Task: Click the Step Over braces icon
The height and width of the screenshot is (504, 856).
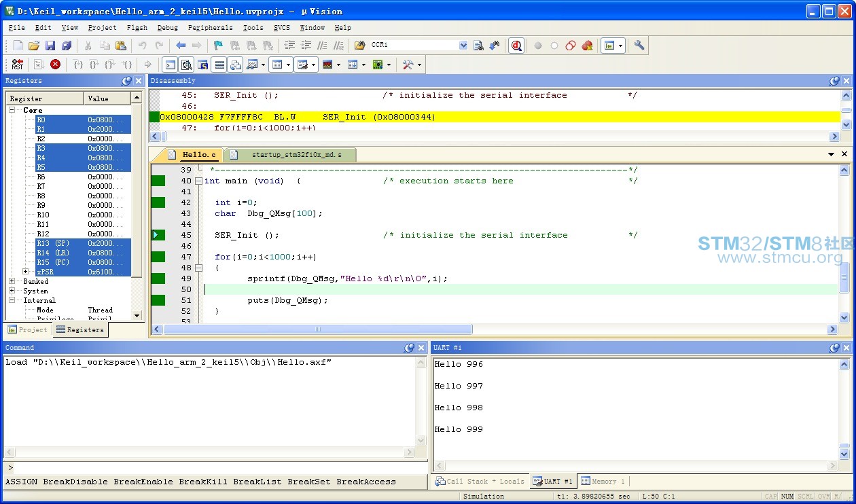Action: (94, 65)
